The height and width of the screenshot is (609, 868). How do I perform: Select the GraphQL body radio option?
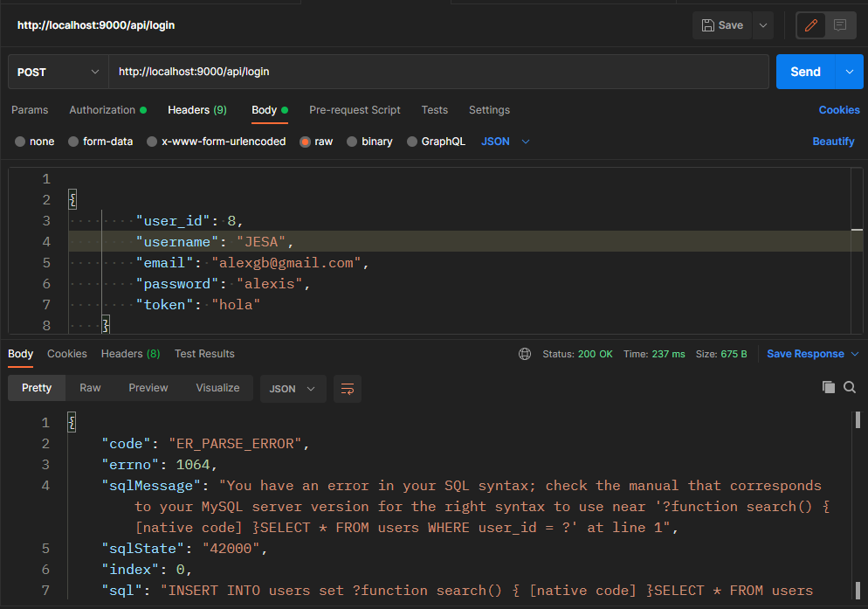coord(412,142)
